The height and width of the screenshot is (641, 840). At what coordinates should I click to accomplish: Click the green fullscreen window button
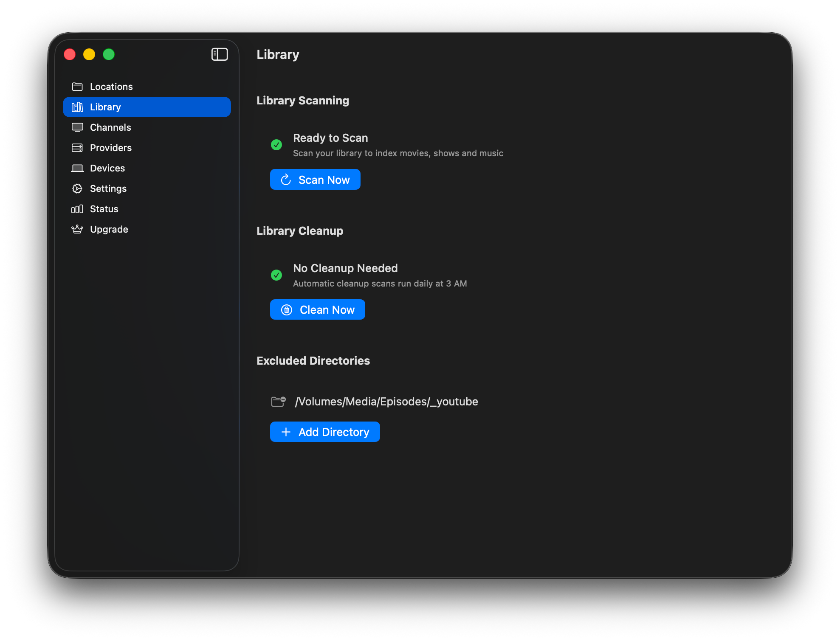(109, 54)
